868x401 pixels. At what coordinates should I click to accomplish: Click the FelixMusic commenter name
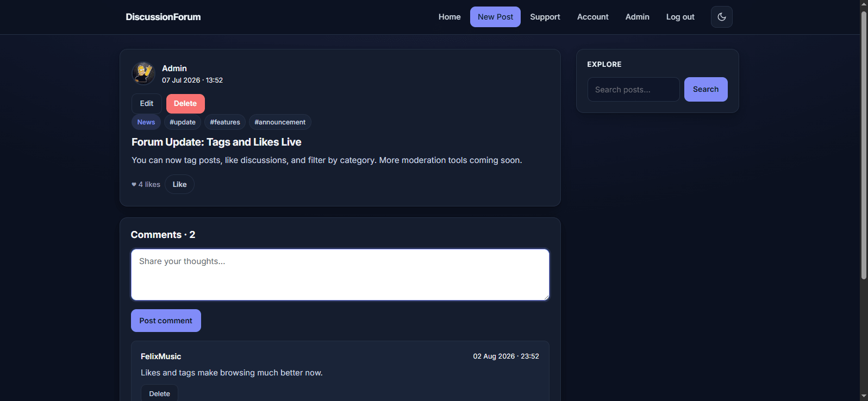pyautogui.click(x=161, y=356)
